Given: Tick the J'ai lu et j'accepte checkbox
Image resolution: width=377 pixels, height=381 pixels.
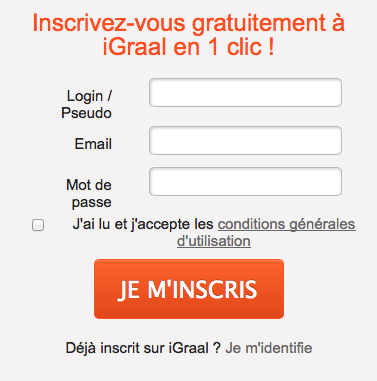Looking at the screenshot, I should point(38,225).
